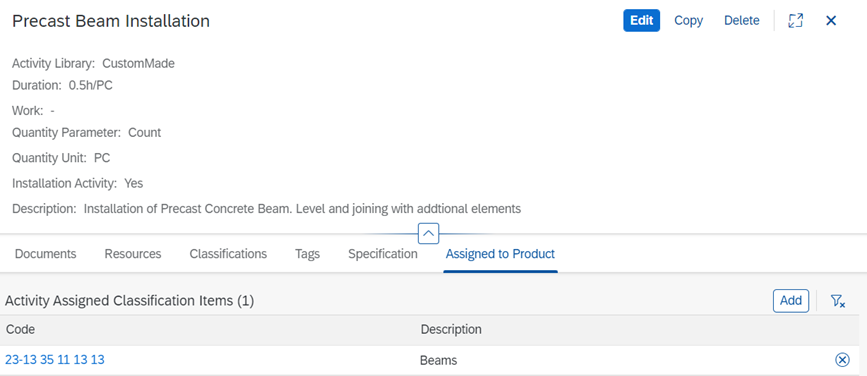Viewport: 867px width, 376px height.
Task: Open the Tags tab
Action: click(307, 254)
